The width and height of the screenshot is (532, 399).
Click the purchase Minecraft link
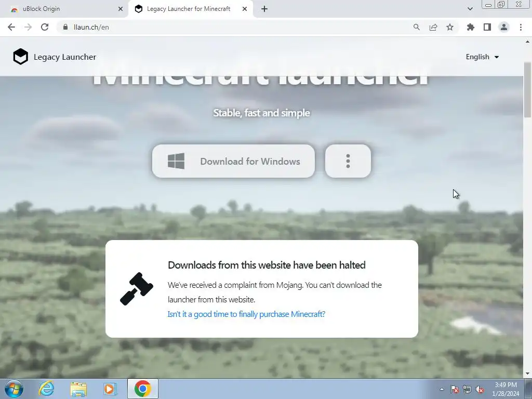click(x=246, y=314)
